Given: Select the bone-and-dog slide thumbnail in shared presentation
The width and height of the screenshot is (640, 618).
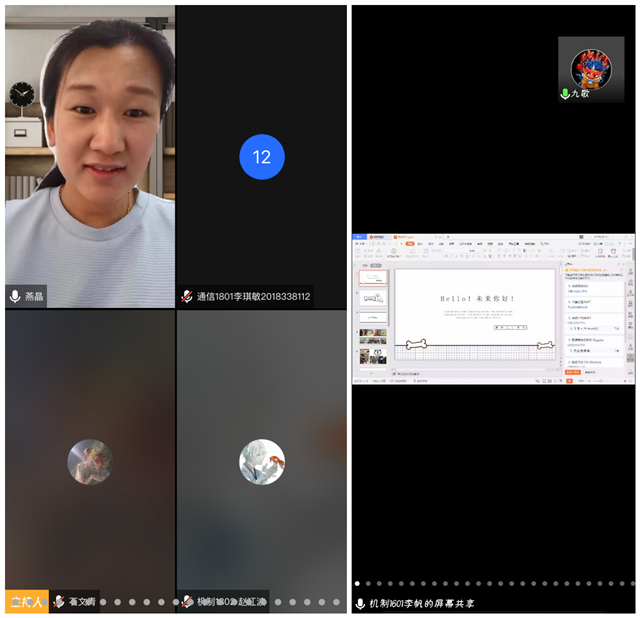Looking at the screenshot, I should [373, 298].
